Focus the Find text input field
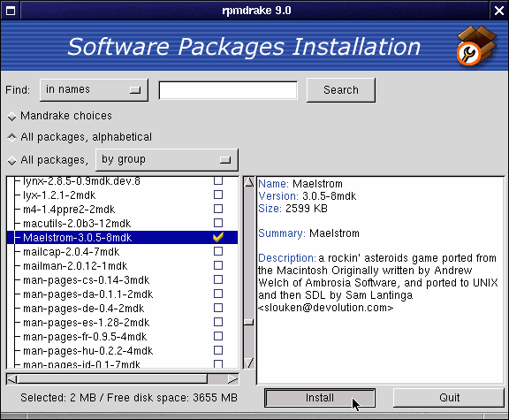 coord(228,90)
